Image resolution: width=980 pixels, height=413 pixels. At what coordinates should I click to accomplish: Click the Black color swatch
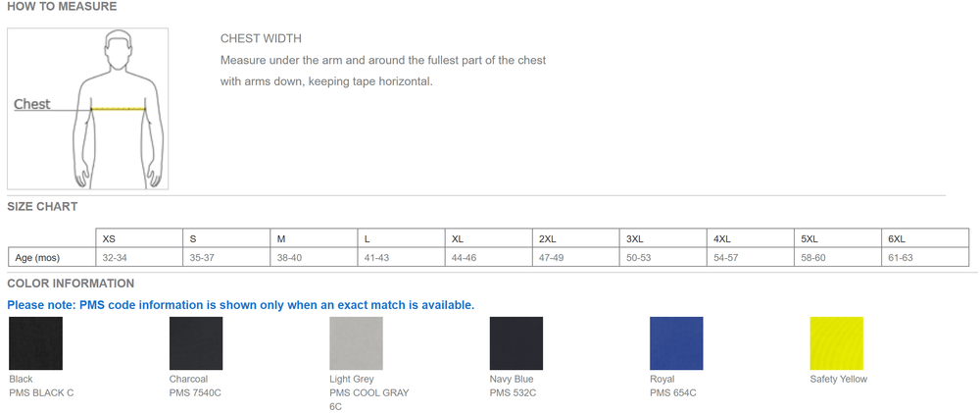click(35, 343)
